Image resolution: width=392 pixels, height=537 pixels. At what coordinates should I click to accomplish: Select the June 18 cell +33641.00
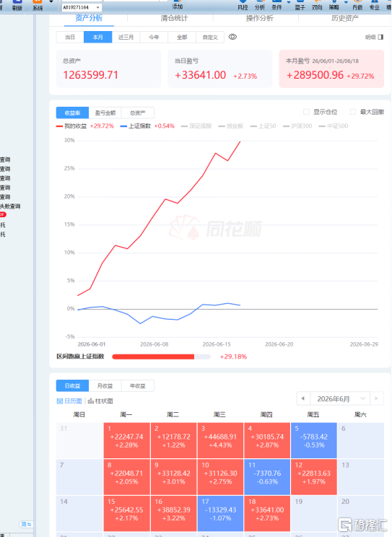pyautogui.click(x=267, y=513)
